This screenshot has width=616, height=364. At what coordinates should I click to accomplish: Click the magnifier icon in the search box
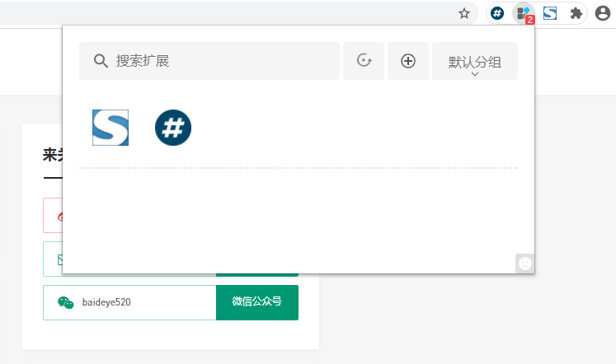[101, 61]
